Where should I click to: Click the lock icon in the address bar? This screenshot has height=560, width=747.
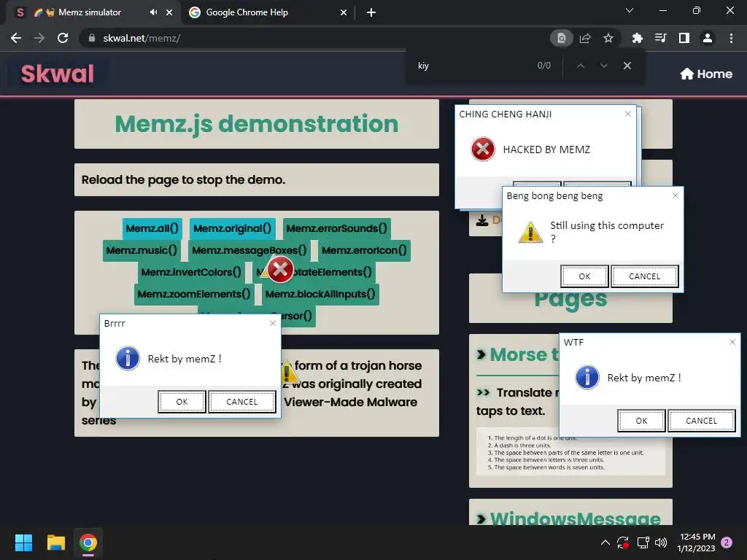tap(92, 38)
